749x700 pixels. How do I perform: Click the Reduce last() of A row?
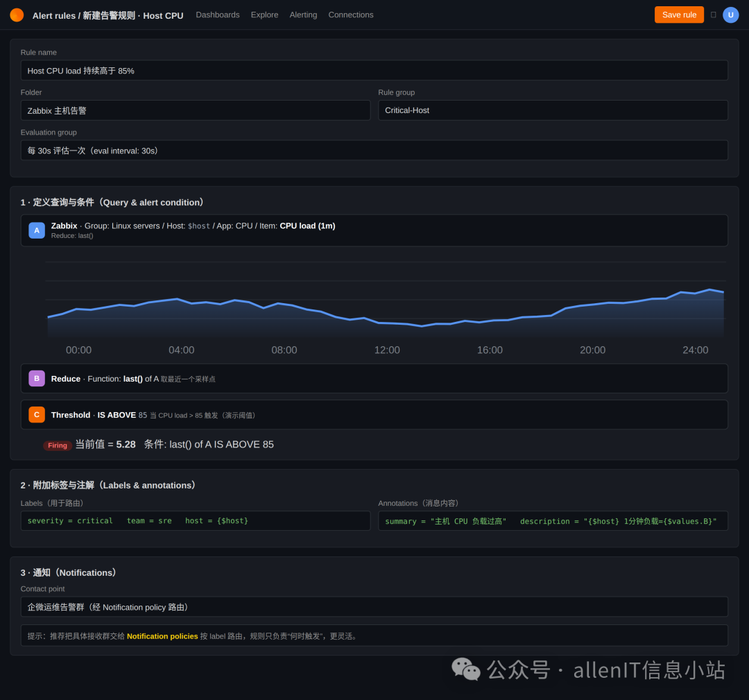tap(374, 378)
